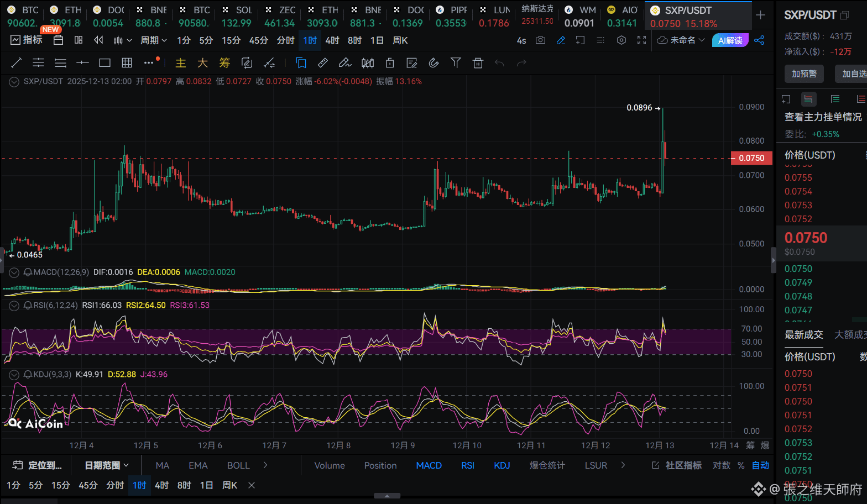Toggle the RSI indicator at bottom bar

tap(467, 465)
